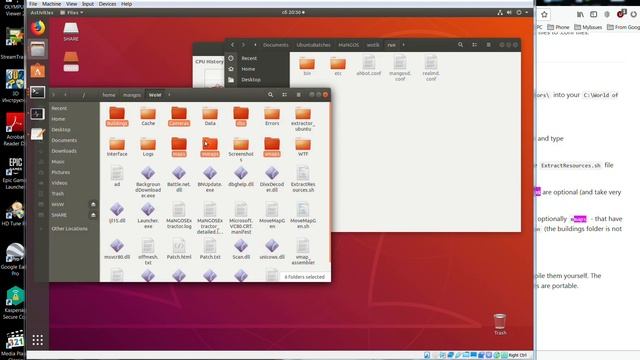
Task: Select mangosd.conf in the run window
Action: click(x=400, y=68)
